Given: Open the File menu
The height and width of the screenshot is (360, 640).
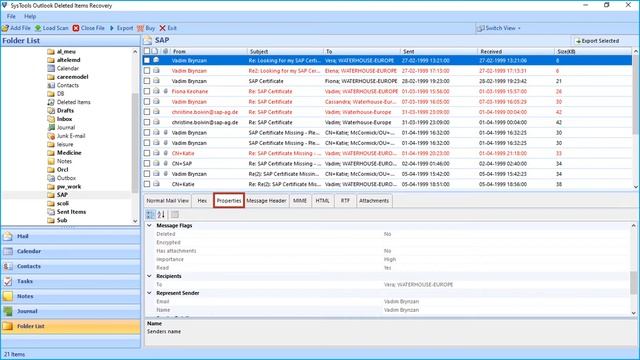Looking at the screenshot, I should coord(11,16).
